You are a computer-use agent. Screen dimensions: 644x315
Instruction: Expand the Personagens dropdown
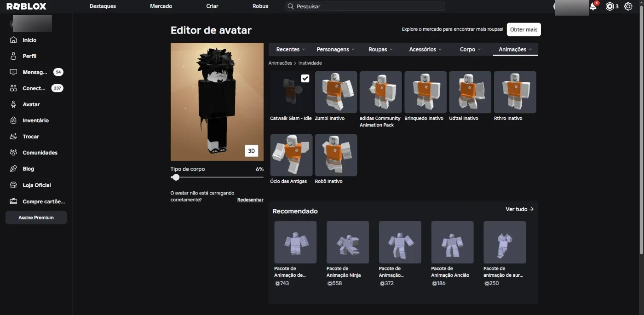[336, 50]
